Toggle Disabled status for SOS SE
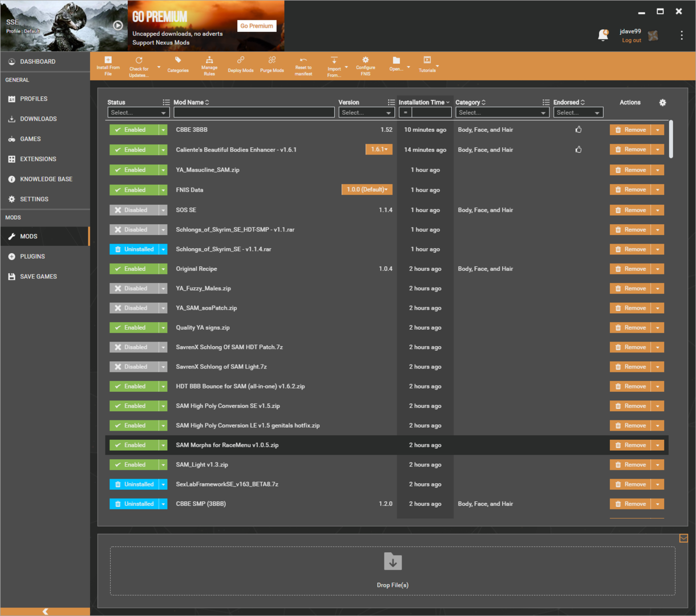The height and width of the screenshot is (616, 696). pyautogui.click(x=134, y=210)
